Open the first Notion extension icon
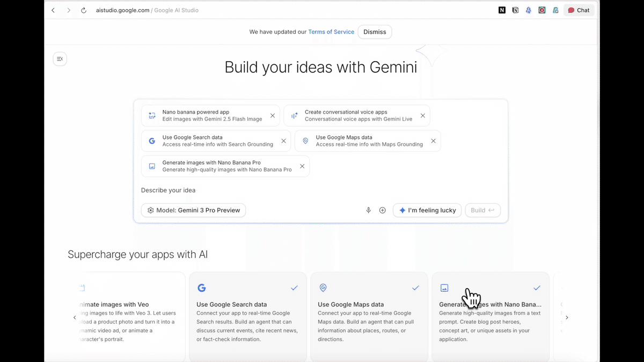 click(x=502, y=10)
